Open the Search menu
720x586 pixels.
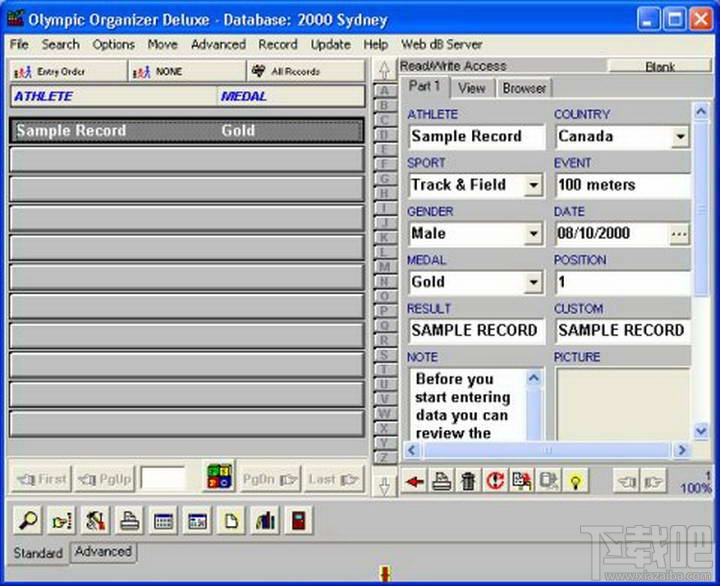pyautogui.click(x=61, y=44)
